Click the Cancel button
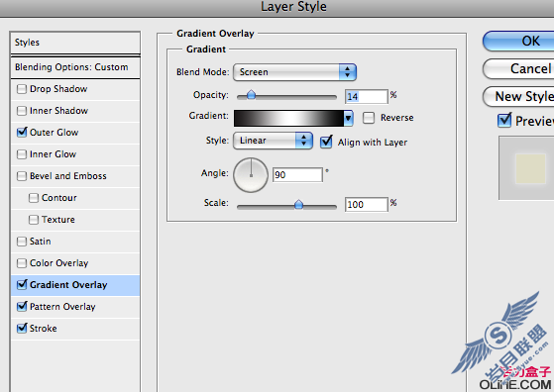This screenshot has width=554, height=392. click(518, 69)
